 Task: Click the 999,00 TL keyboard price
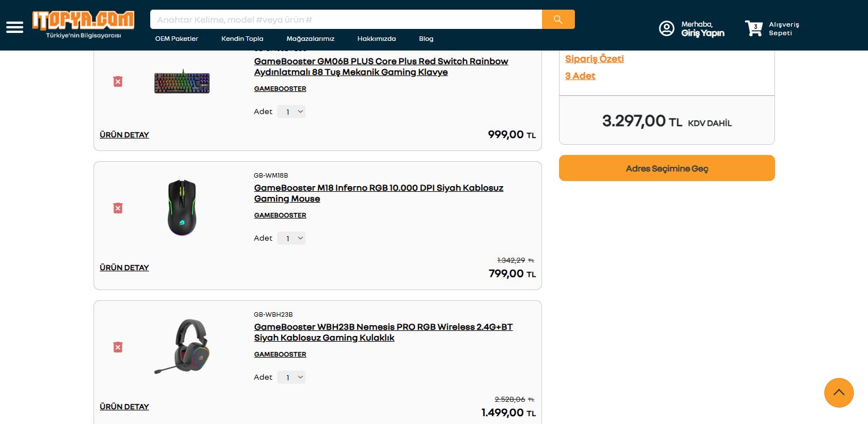512,135
